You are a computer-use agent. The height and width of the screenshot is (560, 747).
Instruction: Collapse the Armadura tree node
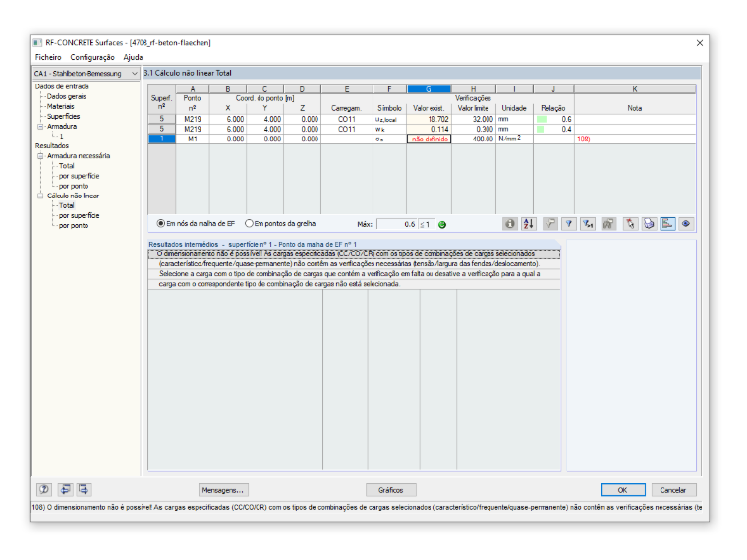click(x=40, y=127)
